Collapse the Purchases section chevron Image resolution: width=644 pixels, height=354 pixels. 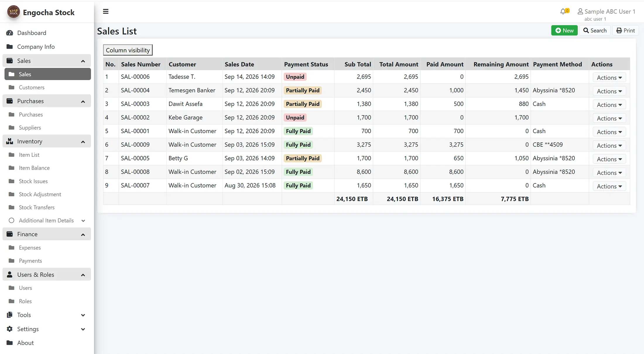click(83, 101)
